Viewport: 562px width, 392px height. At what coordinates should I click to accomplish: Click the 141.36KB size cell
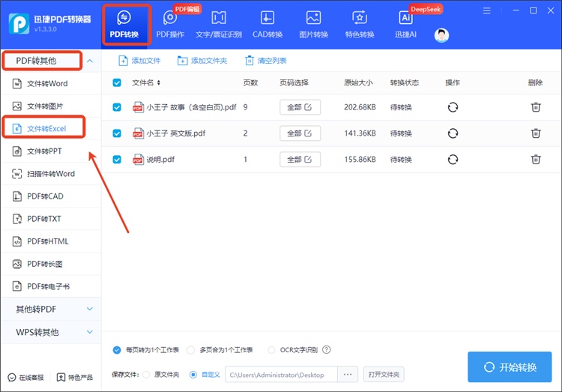(x=360, y=133)
